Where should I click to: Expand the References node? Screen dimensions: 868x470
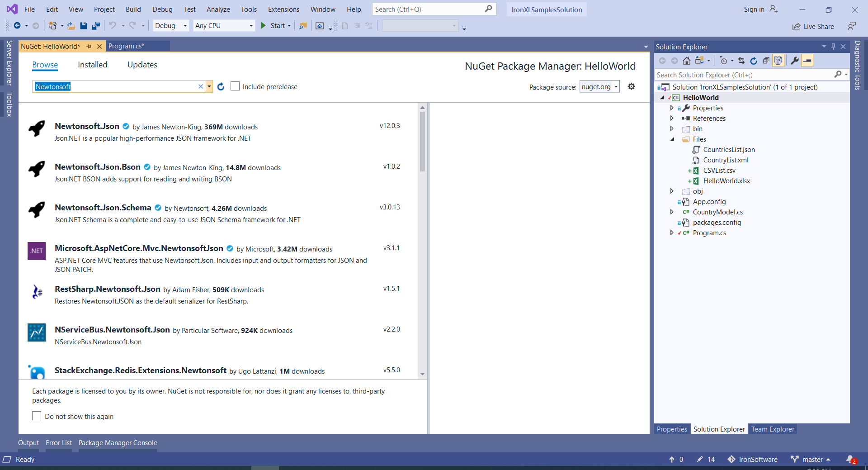[x=672, y=118]
